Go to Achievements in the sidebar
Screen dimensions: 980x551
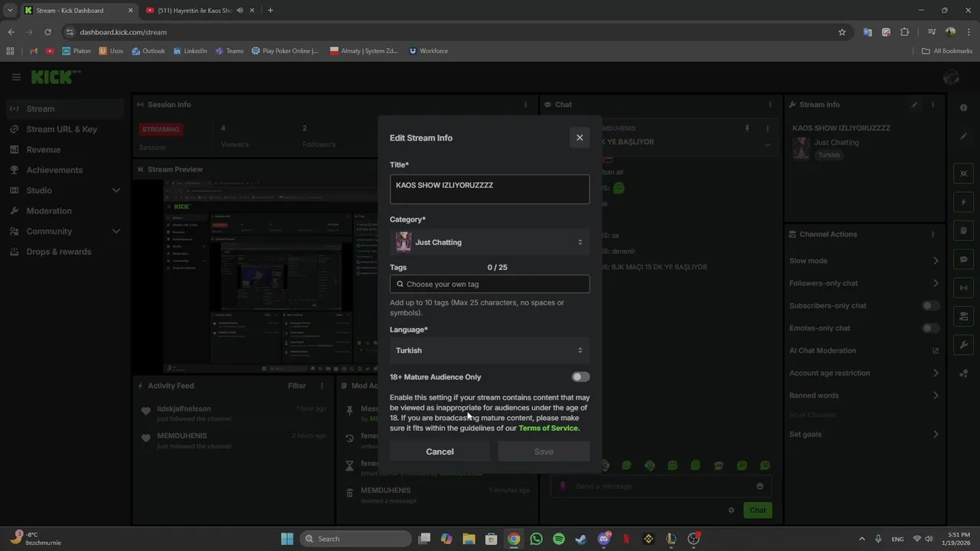[x=64, y=170]
